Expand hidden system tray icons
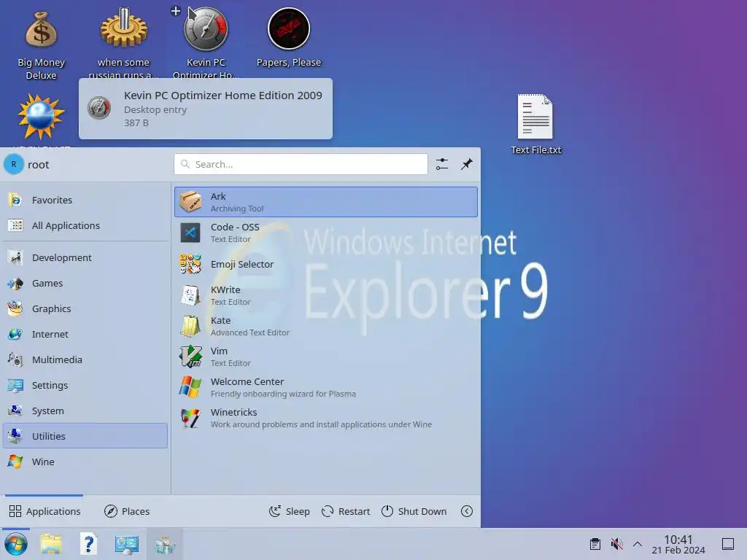The width and height of the screenshot is (747, 560). point(638,544)
